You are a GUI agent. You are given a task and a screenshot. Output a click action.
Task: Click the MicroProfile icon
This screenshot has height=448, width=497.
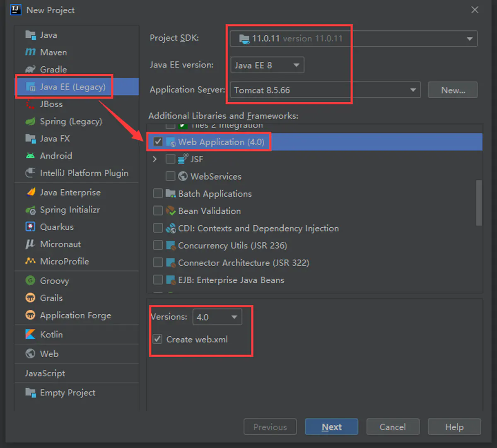tap(30, 261)
